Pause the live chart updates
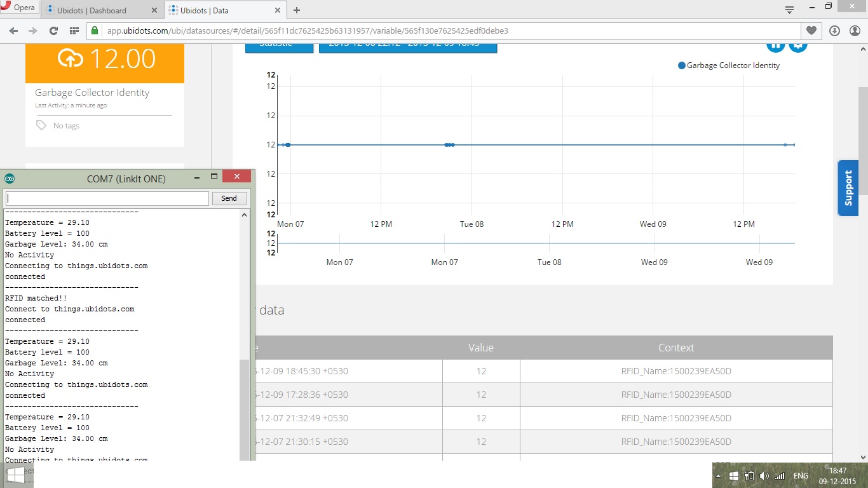The width and height of the screenshot is (868, 488). pos(775,46)
